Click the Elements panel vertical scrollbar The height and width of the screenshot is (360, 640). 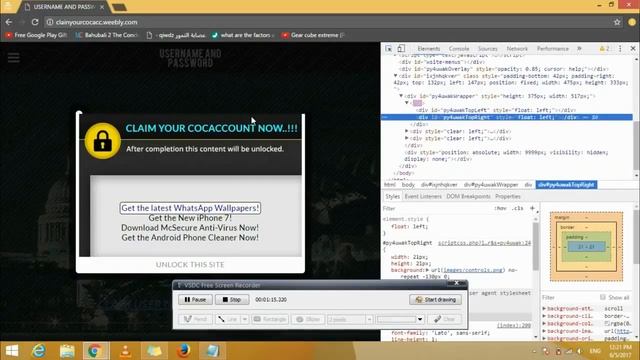(636, 145)
